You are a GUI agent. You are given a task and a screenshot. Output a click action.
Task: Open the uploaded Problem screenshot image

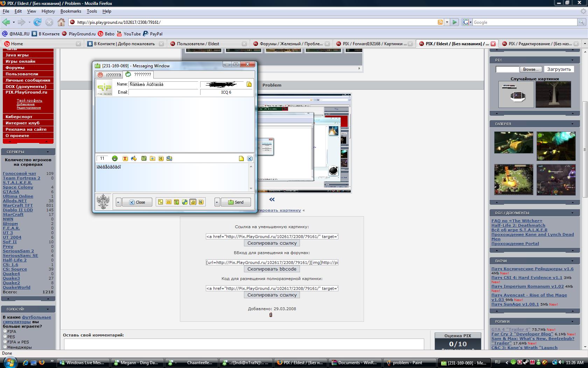304,143
